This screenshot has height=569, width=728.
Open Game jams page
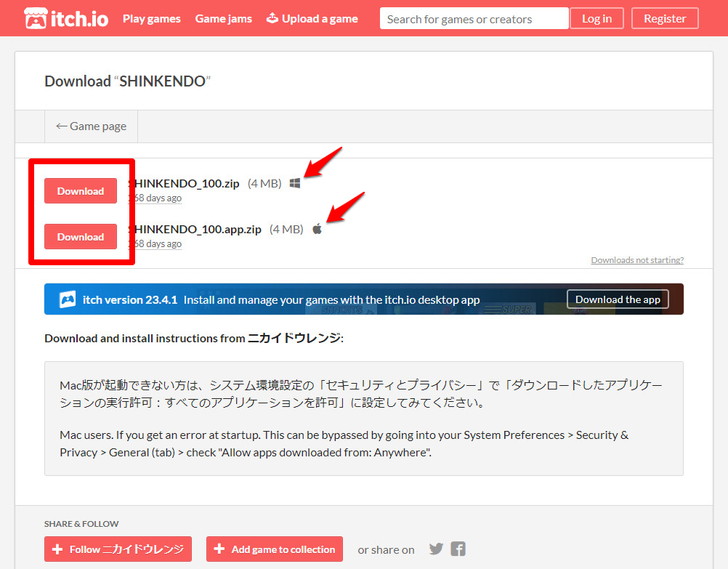[223, 19]
